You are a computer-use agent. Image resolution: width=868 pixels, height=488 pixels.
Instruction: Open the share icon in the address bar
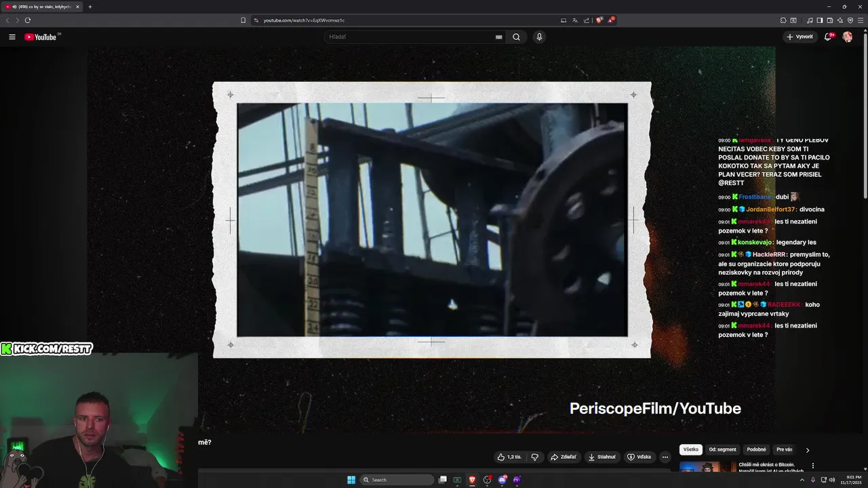click(587, 20)
